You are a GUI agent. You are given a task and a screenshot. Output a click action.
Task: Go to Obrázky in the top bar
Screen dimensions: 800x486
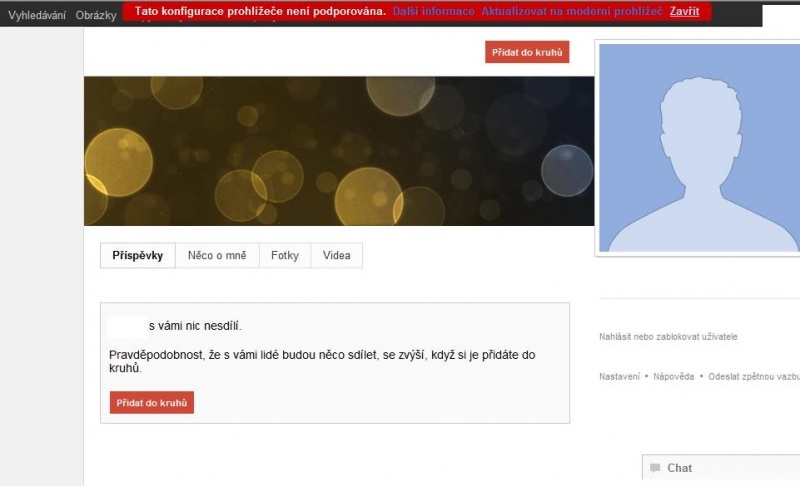click(x=96, y=15)
